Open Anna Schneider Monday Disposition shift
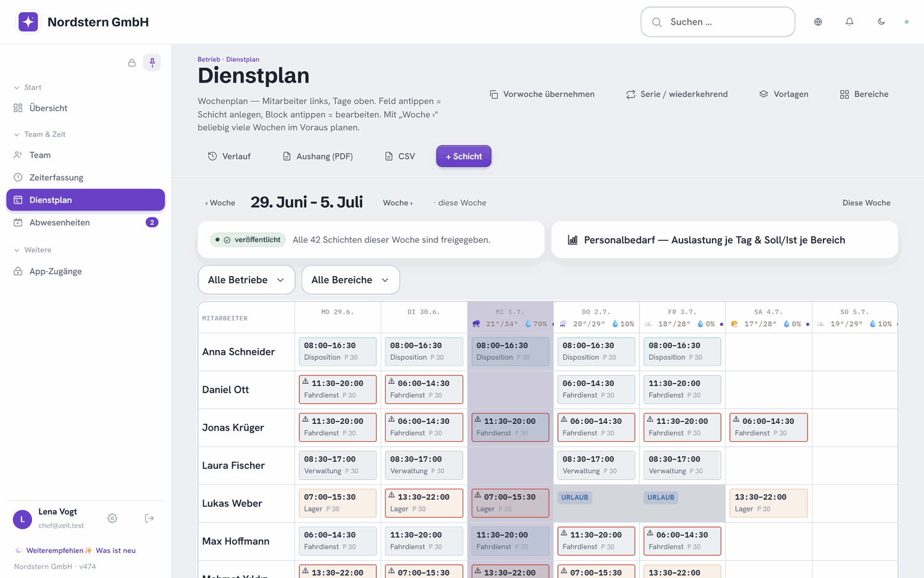 (338, 351)
